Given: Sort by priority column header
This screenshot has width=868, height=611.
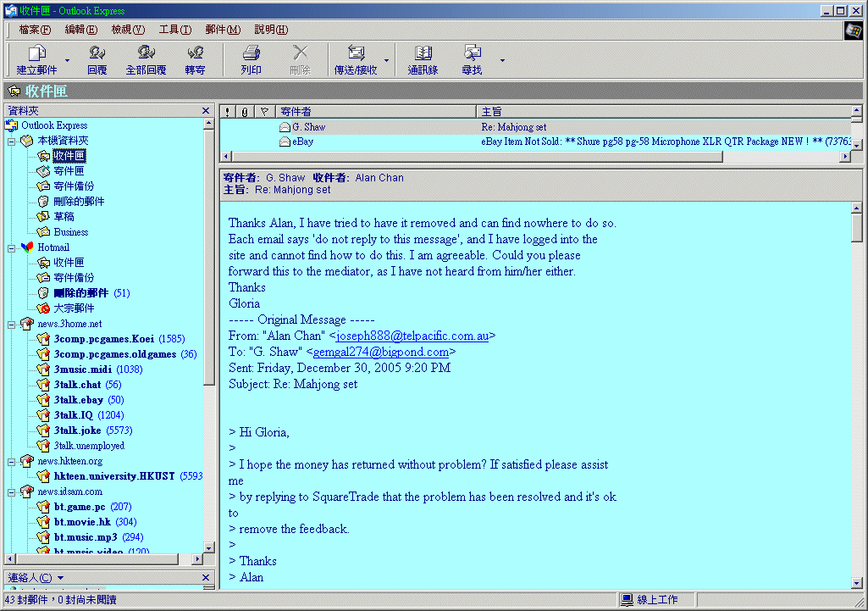Looking at the screenshot, I should coord(228,112).
